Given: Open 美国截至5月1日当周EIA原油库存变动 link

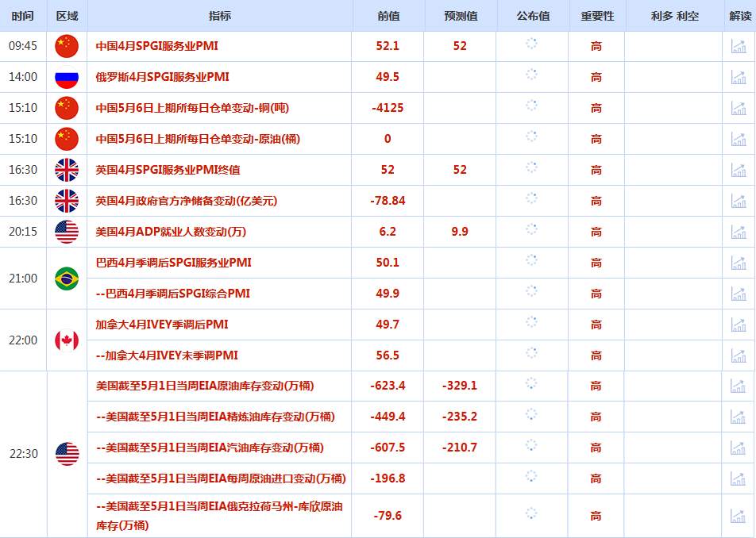Looking at the screenshot, I should click(x=205, y=386).
